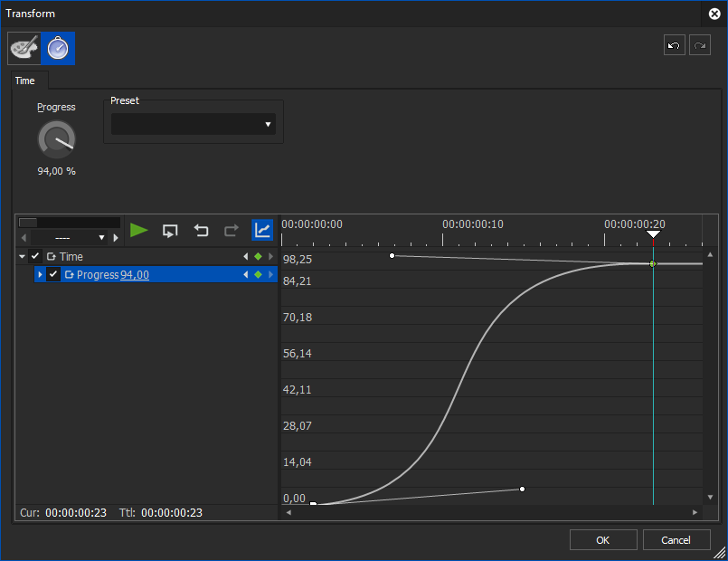Image resolution: width=728 pixels, height=561 pixels.
Task: Click the timeline zoom slider bar
Action: coord(70,223)
